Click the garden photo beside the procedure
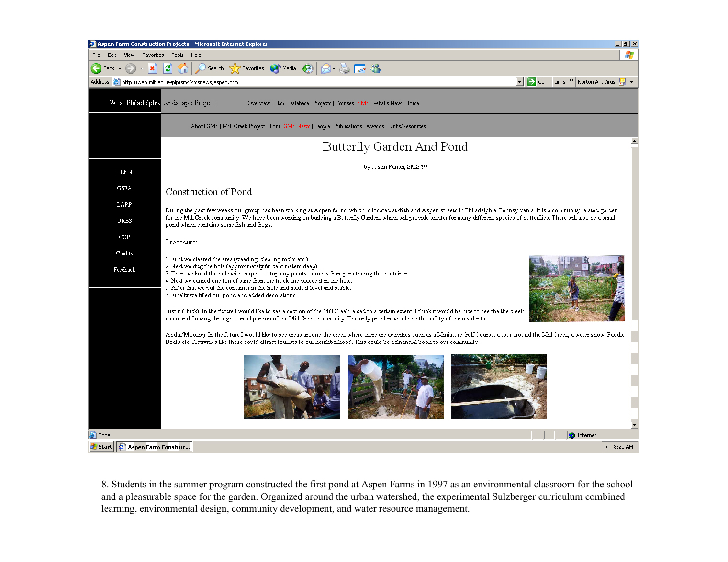Viewport: 728px width, 562px height. tap(576, 288)
